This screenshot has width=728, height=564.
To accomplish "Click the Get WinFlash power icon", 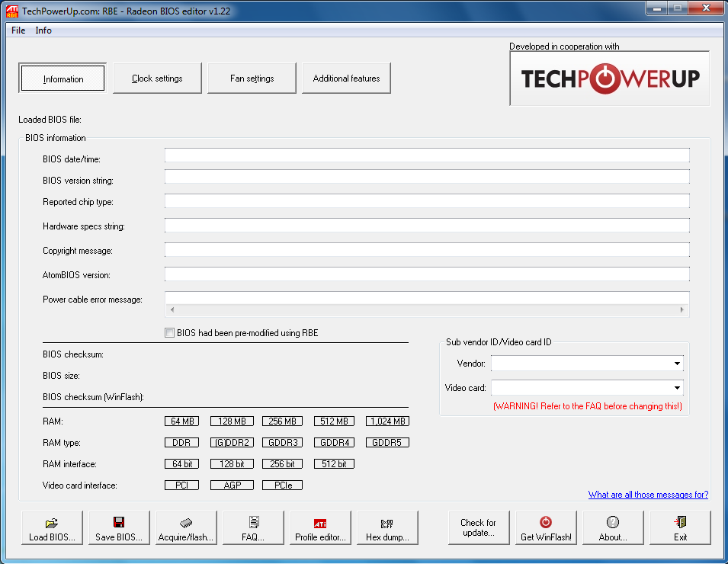I will pos(546,522).
